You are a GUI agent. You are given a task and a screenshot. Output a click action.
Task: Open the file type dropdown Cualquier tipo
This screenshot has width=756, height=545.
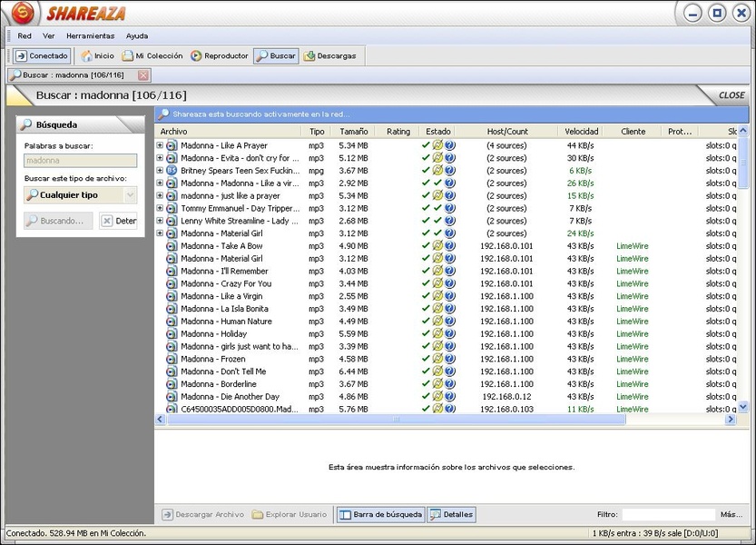[x=80, y=194]
